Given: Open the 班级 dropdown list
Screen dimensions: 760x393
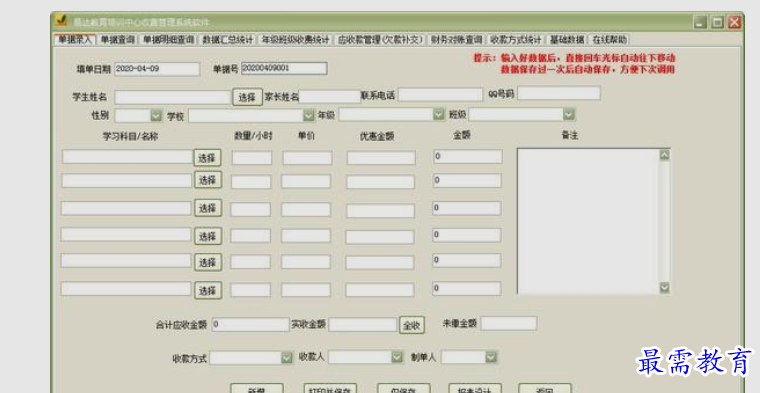Looking at the screenshot, I should click(569, 114).
